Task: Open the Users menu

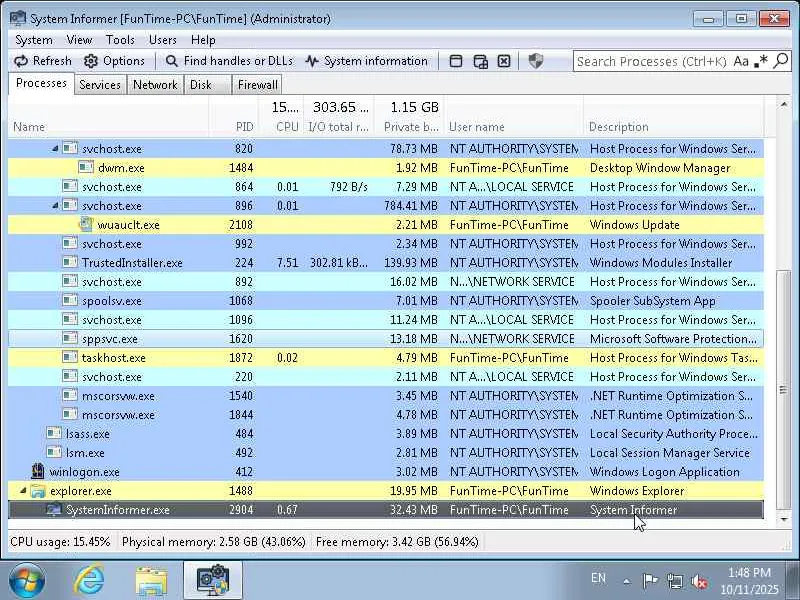Action: [162, 40]
